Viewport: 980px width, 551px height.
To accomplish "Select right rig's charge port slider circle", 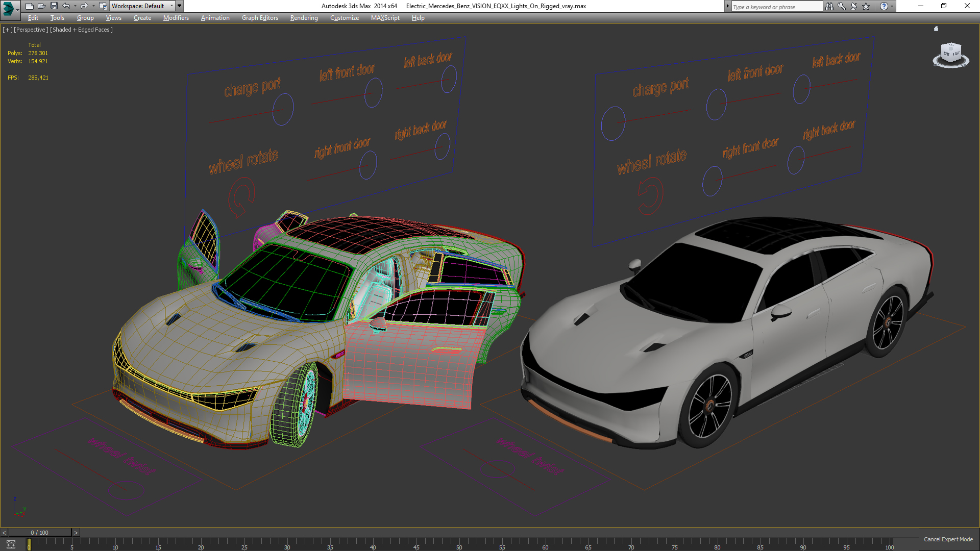I will (x=613, y=123).
